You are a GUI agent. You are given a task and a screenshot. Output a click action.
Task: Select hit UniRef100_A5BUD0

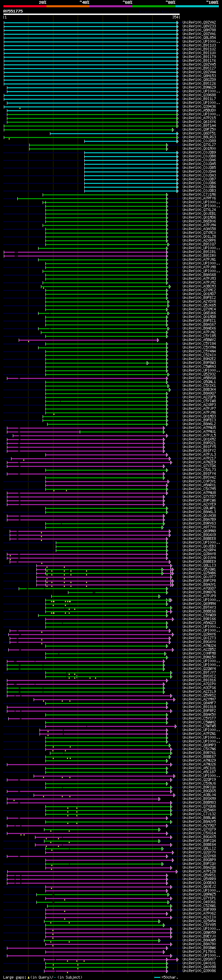pyautogui.click(x=199, y=110)
